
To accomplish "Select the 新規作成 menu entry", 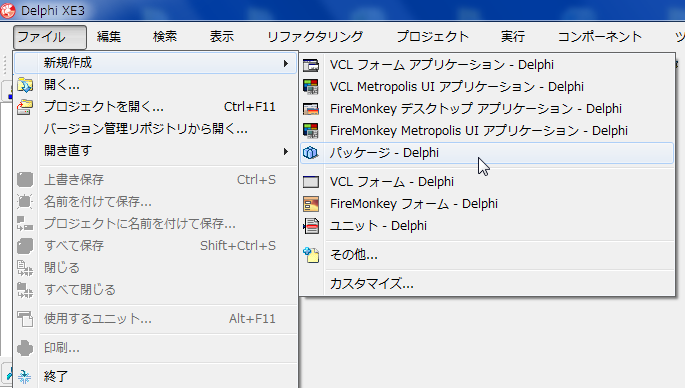I will point(156,63).
